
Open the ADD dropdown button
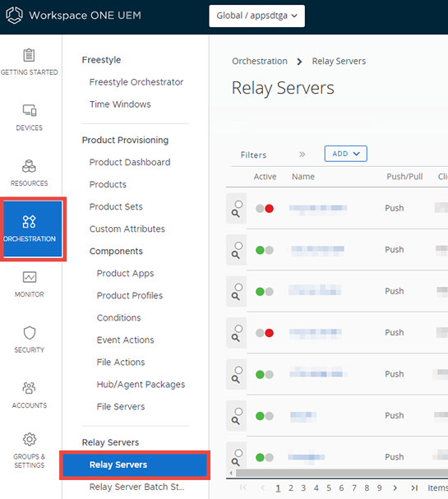[x=345, y=154]
